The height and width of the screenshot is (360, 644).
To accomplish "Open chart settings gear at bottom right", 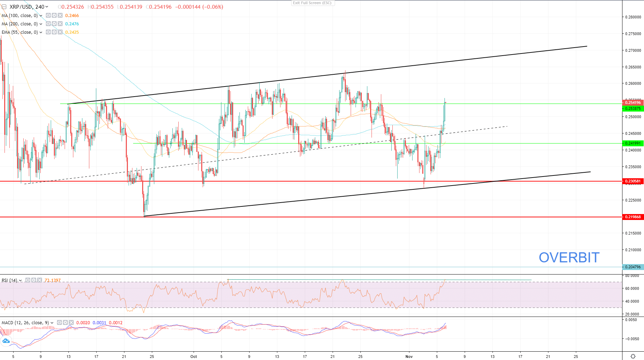I will coord(633,356).
